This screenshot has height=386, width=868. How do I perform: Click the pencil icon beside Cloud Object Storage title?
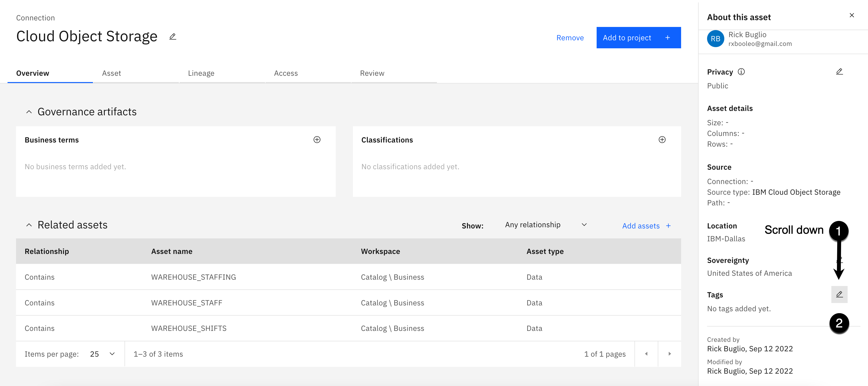click(x=173, y=36)
